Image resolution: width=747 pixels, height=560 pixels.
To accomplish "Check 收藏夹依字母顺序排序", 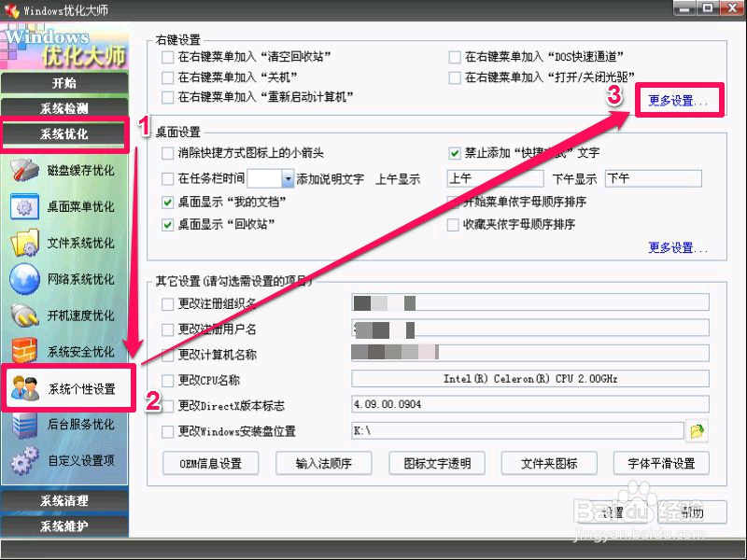I will point(453,225).
